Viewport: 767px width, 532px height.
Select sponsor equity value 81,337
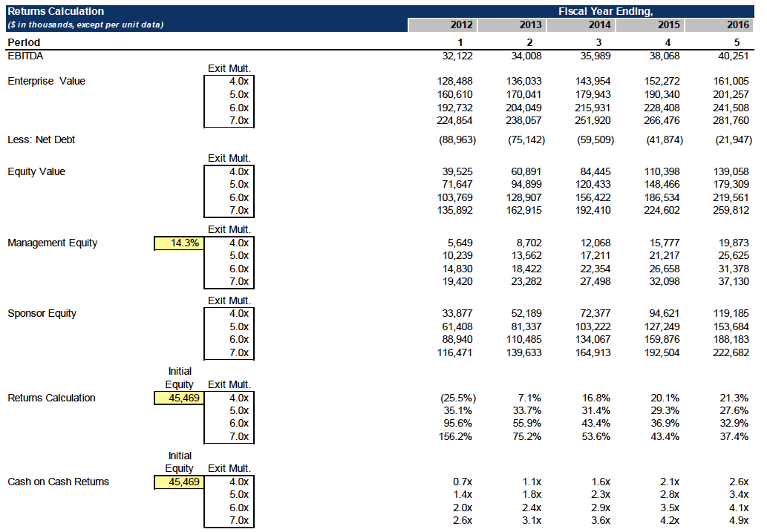tap(526, 326)
